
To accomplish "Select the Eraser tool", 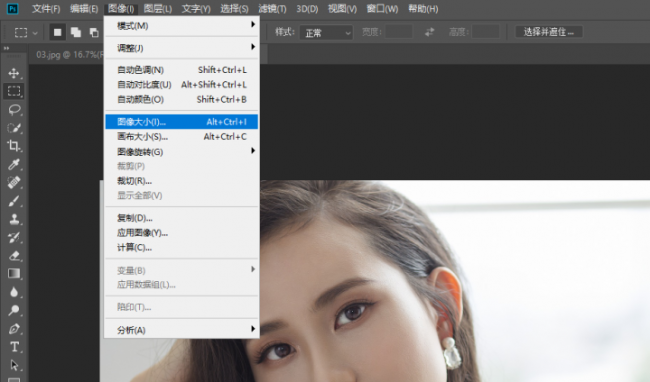I will click(x=14, y=256).
